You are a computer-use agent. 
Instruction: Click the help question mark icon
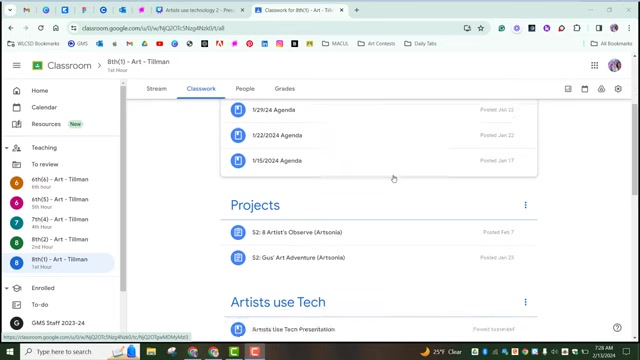(617, 327)
